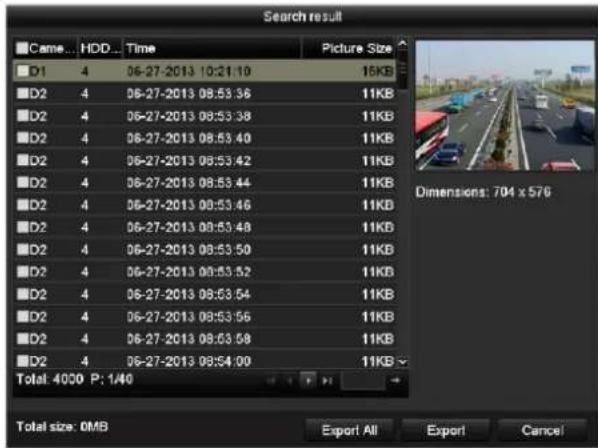Select the 06-27-2013 08:53:52 entry
Viewport: 598px width, 448px height.
pyautogui.click(x=204, y=271)
